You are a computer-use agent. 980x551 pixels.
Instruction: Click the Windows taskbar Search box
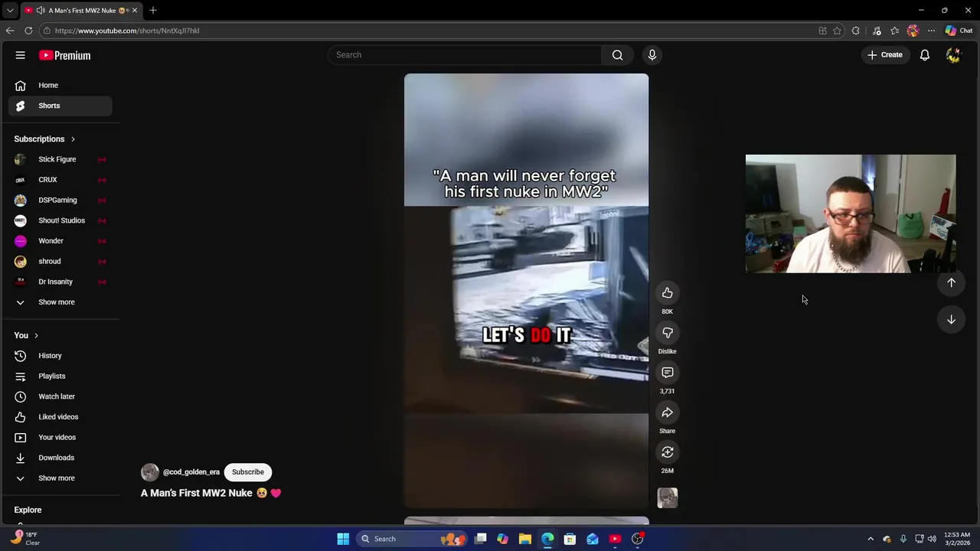412,539
